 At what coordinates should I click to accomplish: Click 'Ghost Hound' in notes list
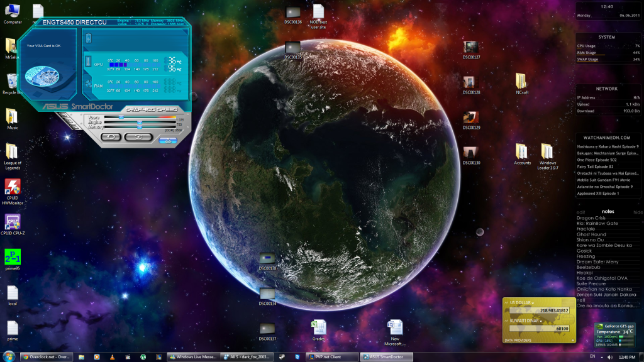pyautogui.click(x=591, y=234)
